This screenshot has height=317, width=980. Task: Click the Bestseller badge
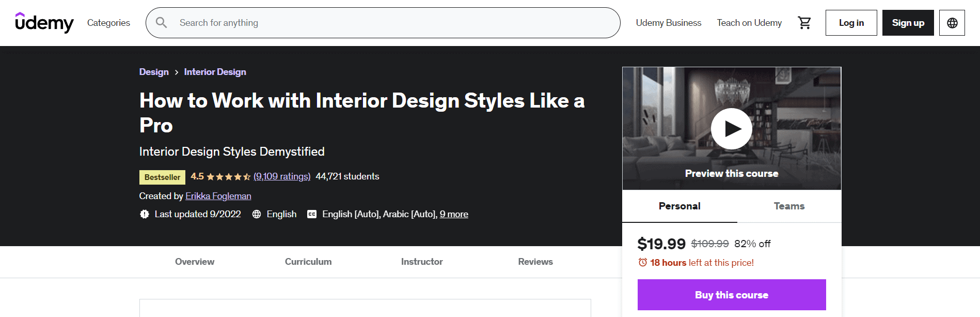(x=162, y=177)
